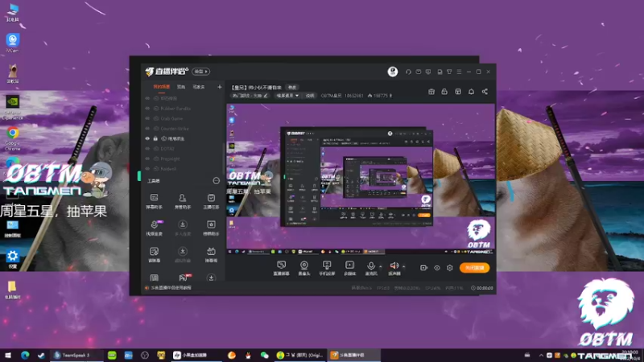Open the gift box icon above preview
The width and height of the screenshot is (644, 362).
(x=431, y=92)
